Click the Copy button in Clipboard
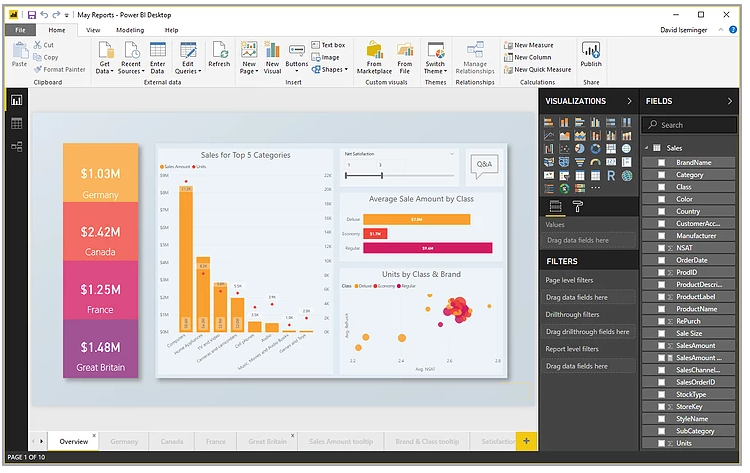 click(46, 57)
